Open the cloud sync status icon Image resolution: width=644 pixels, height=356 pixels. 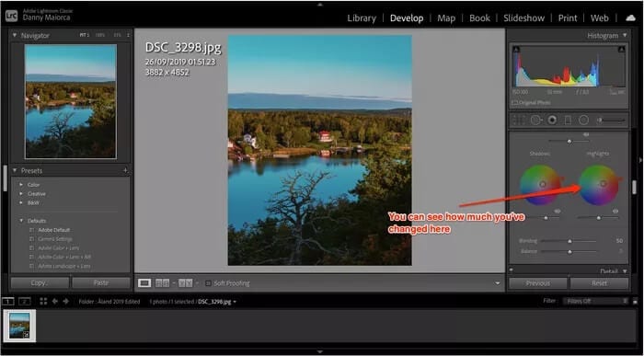tap(630, 18)
